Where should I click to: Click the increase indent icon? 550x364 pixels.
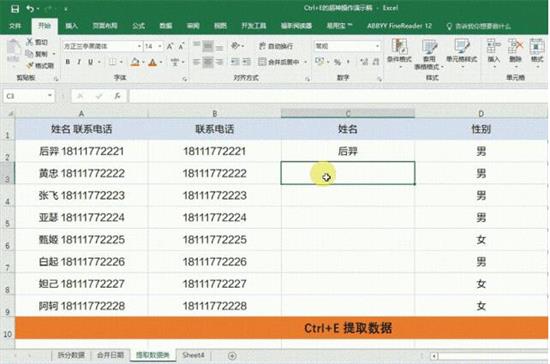click(x=247, y=62)
